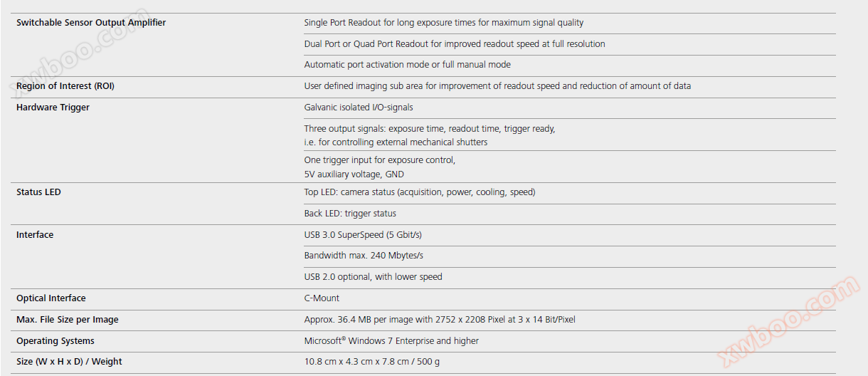Screen dimensions: 868x376
Task: Click the Hardware Trigger row label
Action: point(53,108)
